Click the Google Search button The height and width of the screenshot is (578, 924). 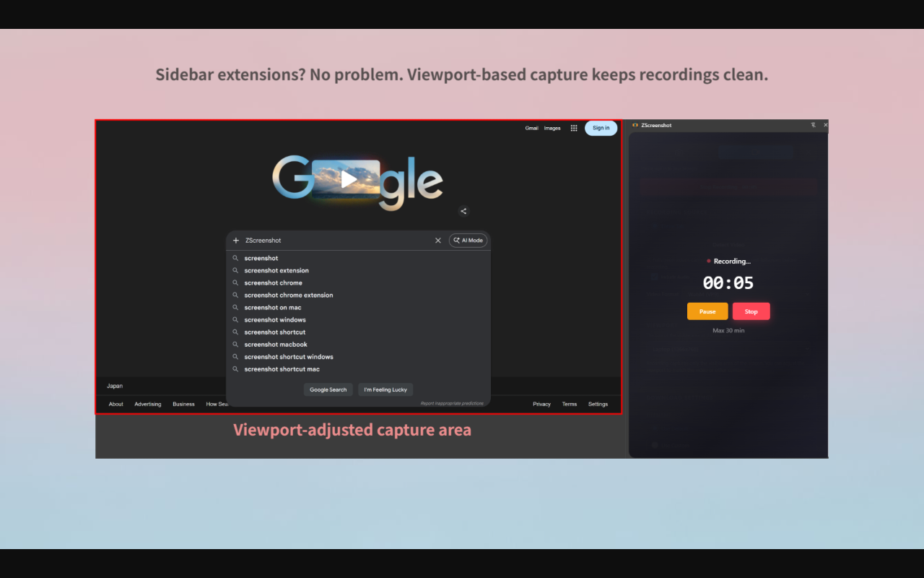[x=328, y=389]
